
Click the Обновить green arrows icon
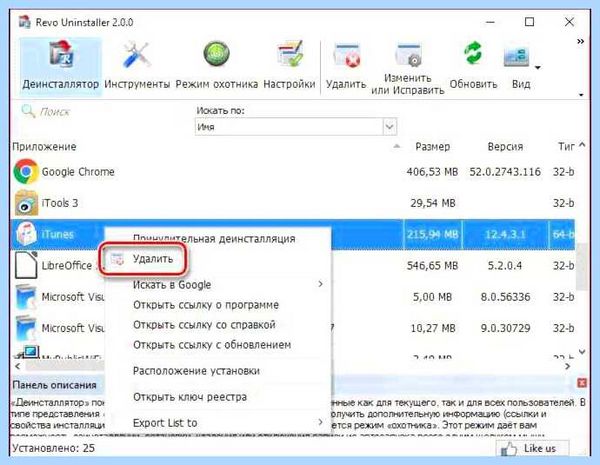(473, 53)
